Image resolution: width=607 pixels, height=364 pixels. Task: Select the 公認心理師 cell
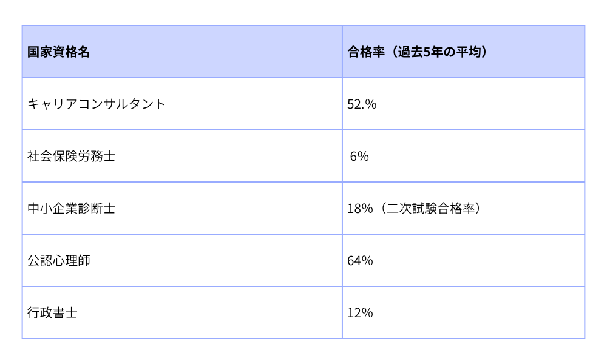pos(59,261)
